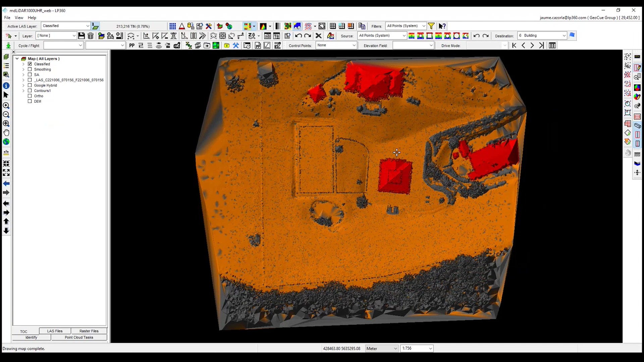Image resolution: width=644 pixels, height=362 pixels.
Task: Open the Destination dropdown showing 6 Building
Action: pos(565,36)
